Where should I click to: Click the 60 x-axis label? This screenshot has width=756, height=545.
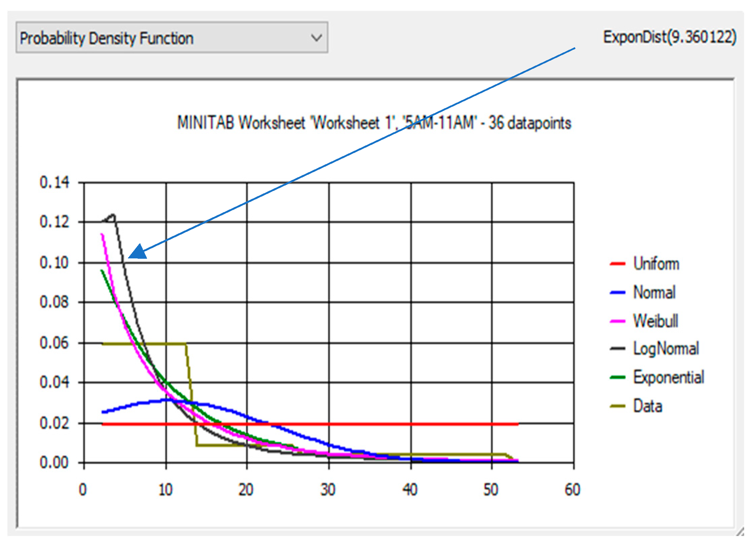572,490
